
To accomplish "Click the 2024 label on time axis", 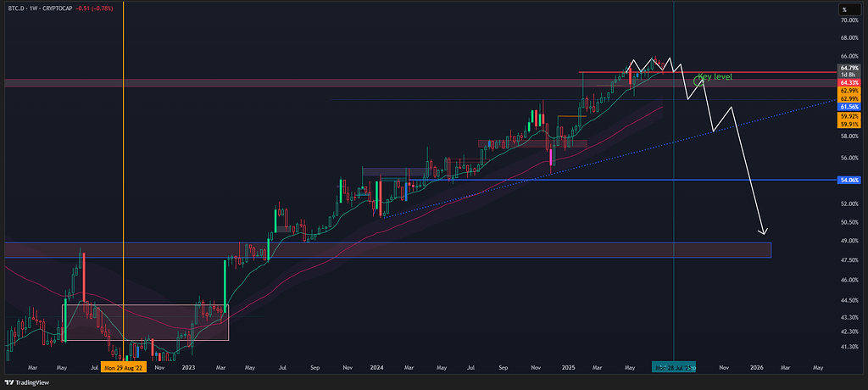I will tap(377, 367).
